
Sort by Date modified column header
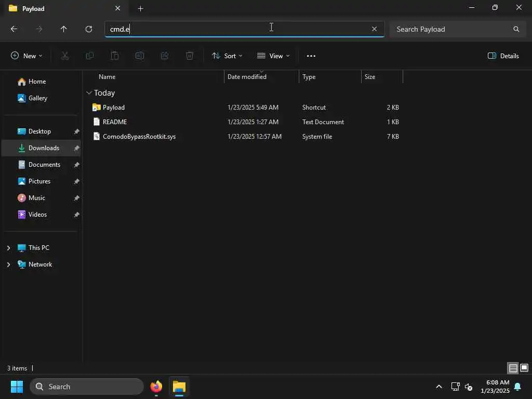tap(247, 77)
